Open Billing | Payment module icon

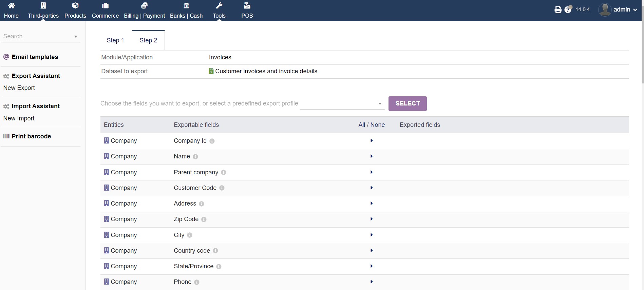[144, 6]
